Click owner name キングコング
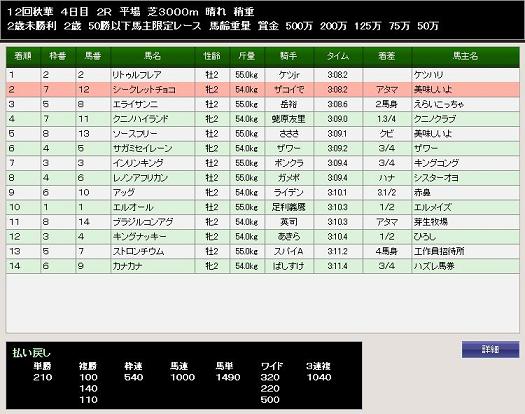525x414 pixels. (x=437, y=163)
